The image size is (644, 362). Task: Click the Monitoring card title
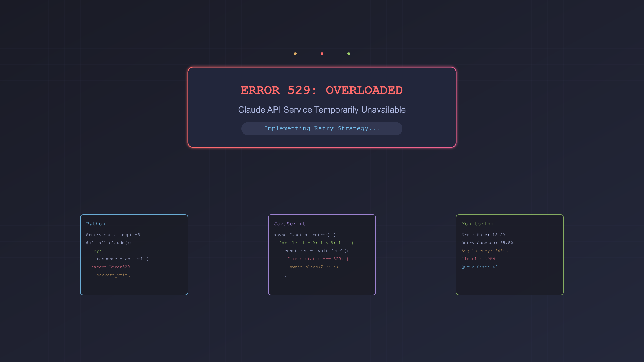tap(477, 224)
